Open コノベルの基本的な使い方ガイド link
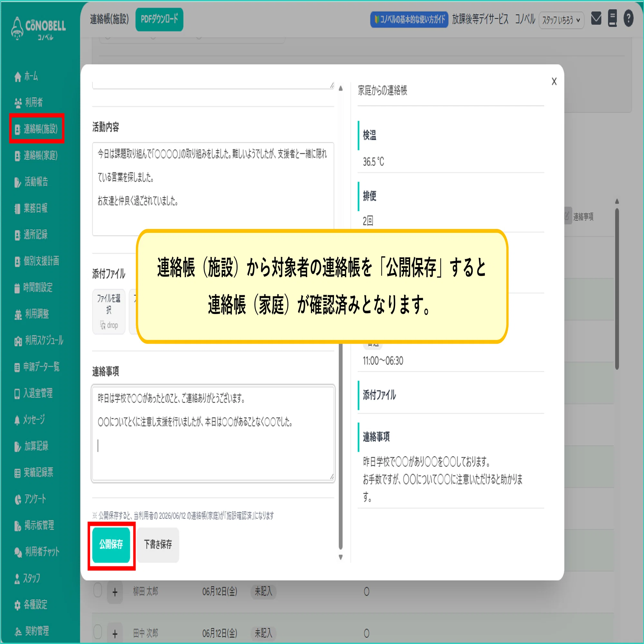This screenshot has width=644, height=644. click(409, 20)
